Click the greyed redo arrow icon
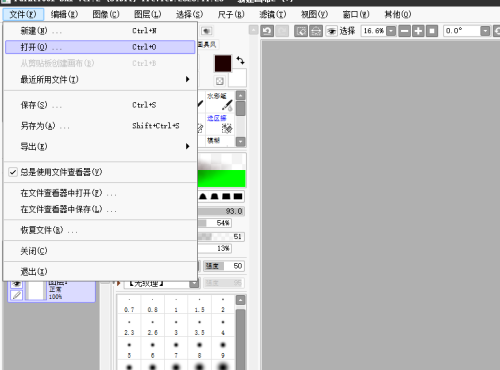The image size is (500, 370). coord(282,31)
